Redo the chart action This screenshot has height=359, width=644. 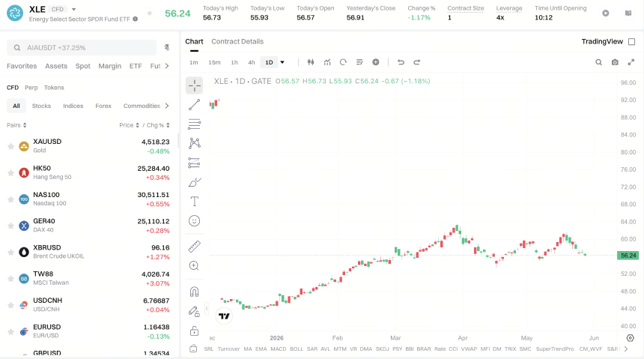417,62
